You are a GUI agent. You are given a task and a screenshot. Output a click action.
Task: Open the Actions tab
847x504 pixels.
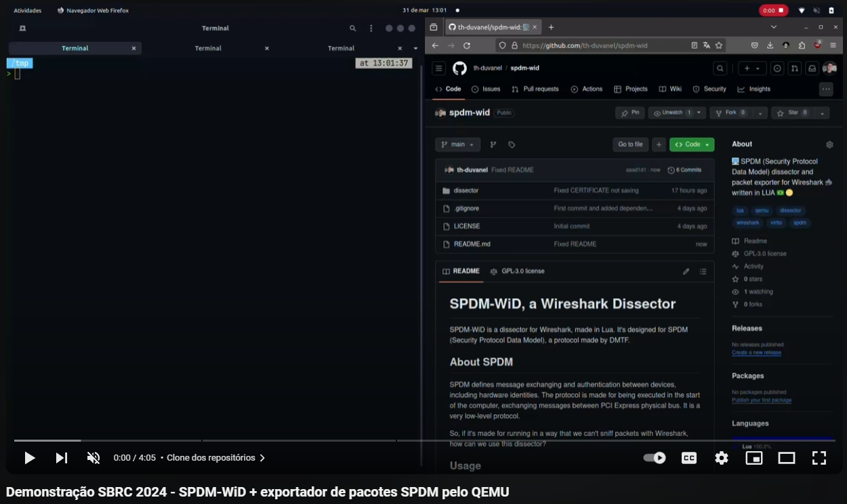pyautogui.click(x=587, y=89)
